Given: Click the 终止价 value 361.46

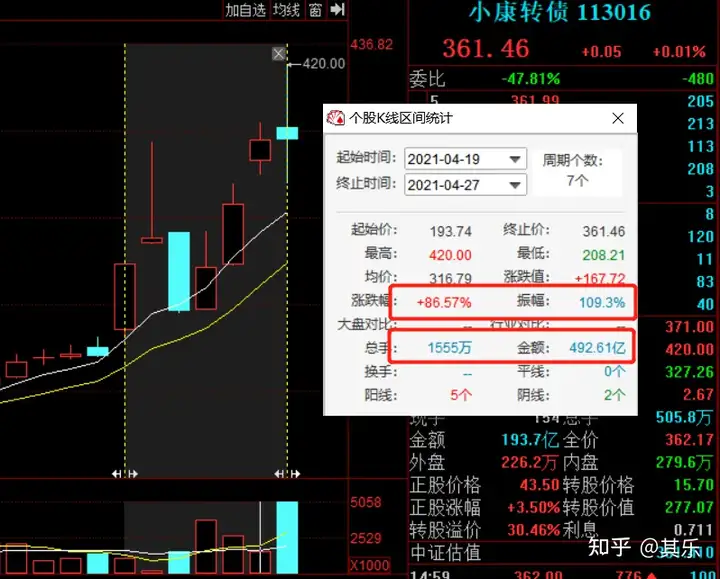Looking at the screenshot, I should [x=604, y=231].
